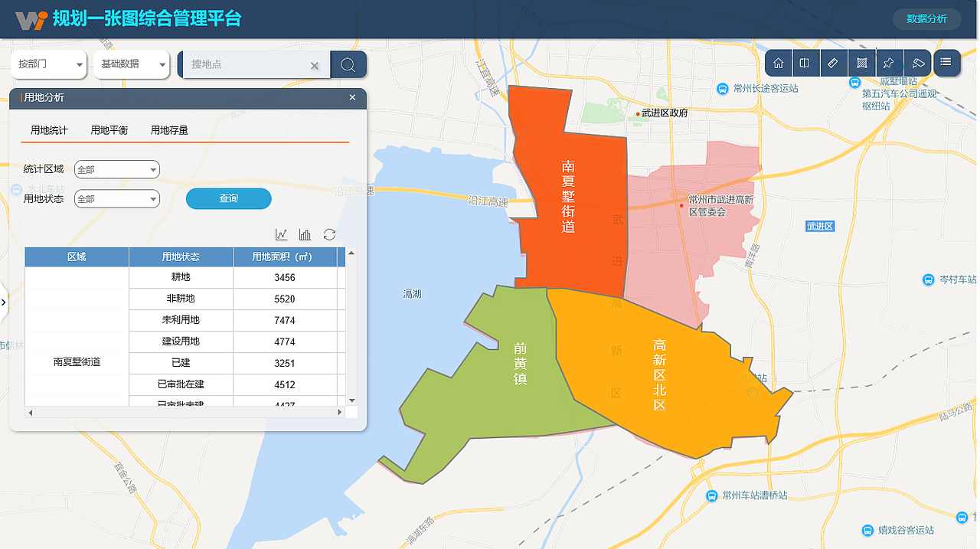The image size is (980, 549).
Task: Click the platform logo icon
Action: click(x=31, y=19)
